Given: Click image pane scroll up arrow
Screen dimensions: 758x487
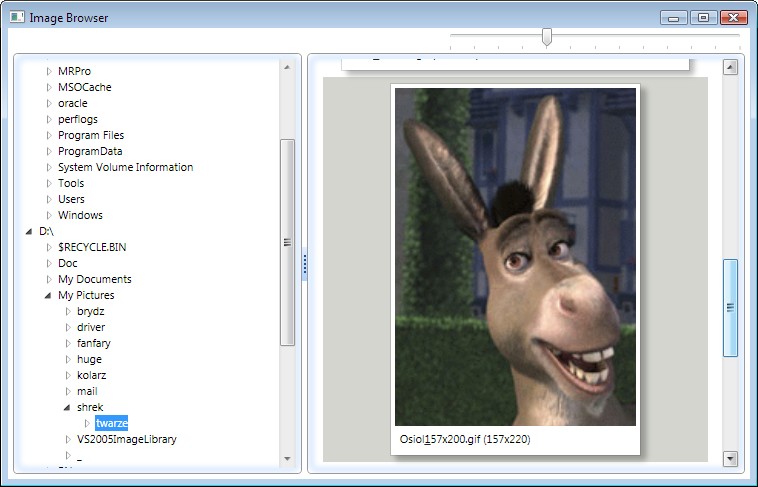Looking at the screenshot, I should coord(730,67).
